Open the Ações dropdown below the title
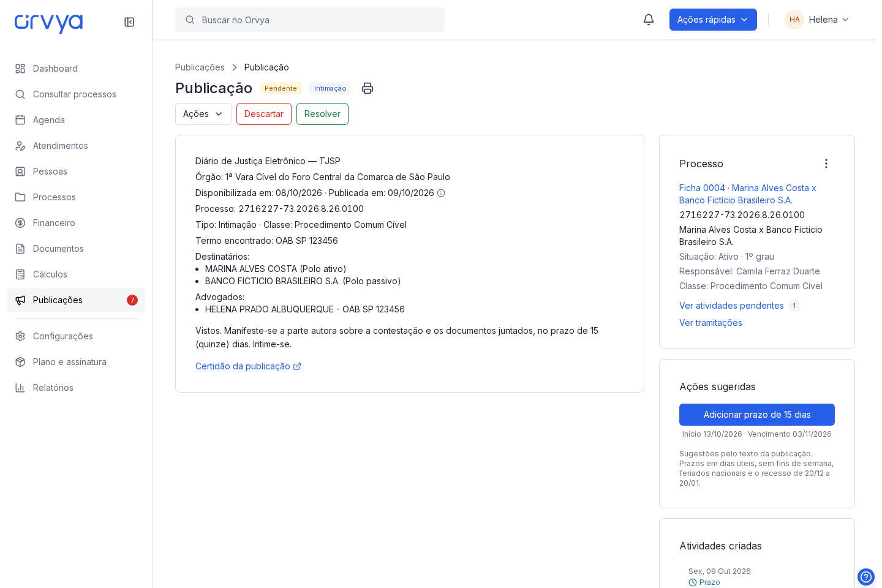This screenshot has width=882, height=588. 203,114
